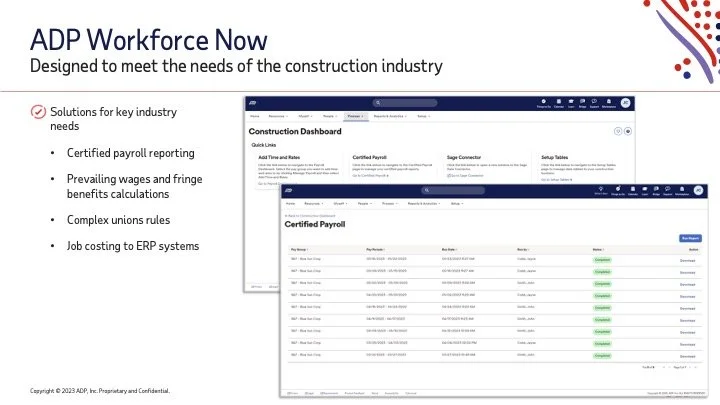
Task: Click the Run Report button
Action: (x=690, y=238)
